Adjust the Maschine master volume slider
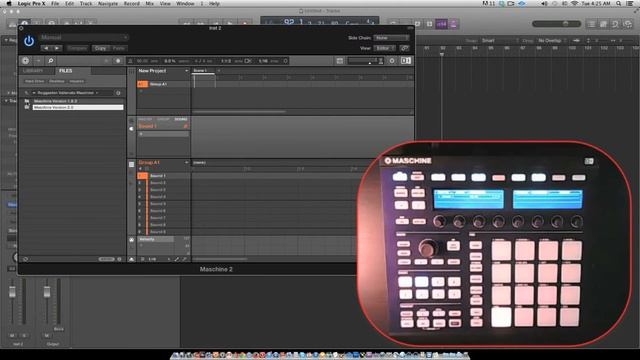The width and height of the screenshot is (640, 360). pyautogui.click(x=365, y=61)
